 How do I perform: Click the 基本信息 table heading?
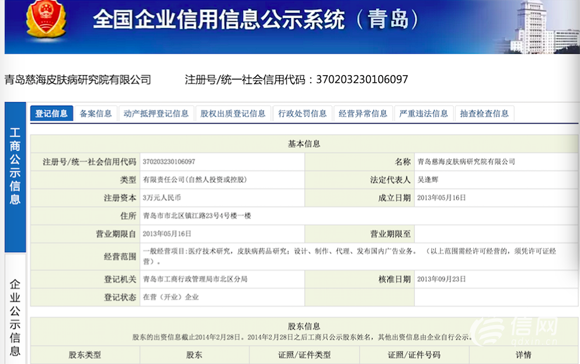tap(304, 144)
